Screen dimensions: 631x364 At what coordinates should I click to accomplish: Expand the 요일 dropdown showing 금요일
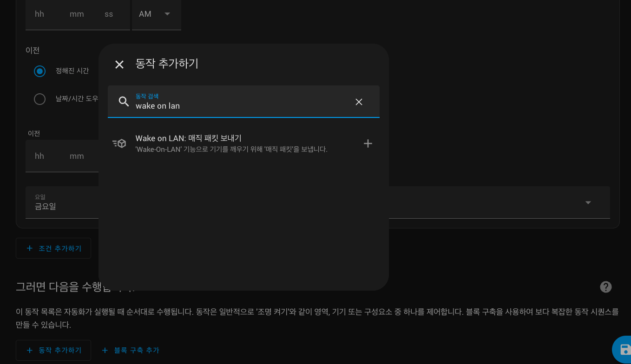tap(588, 202)
